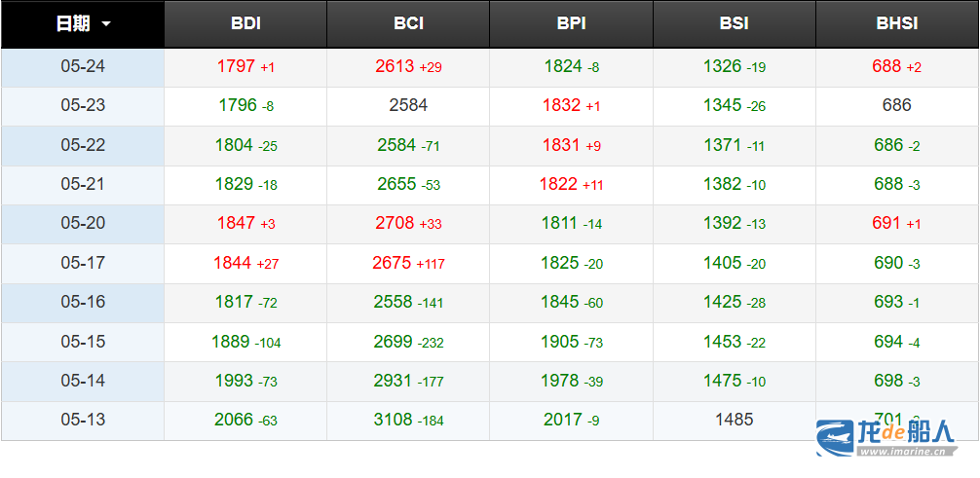Click BDI value 1797 for 05-24
Viewport: 980px width, 478px height.
236,67
